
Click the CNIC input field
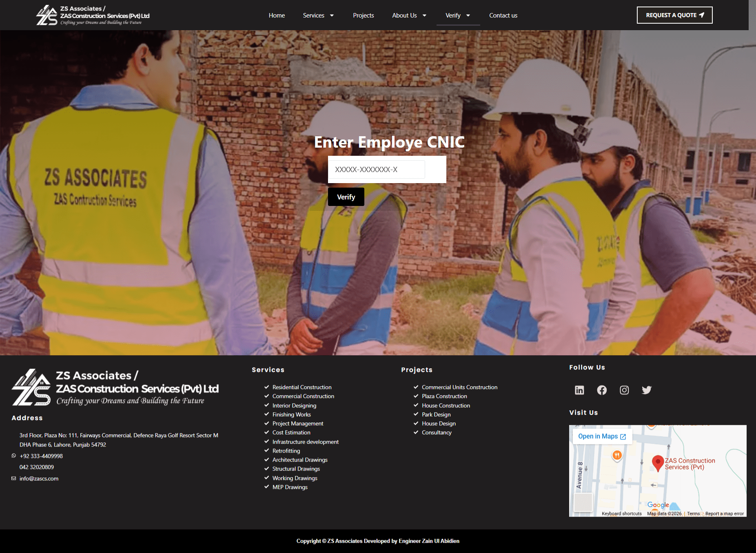377,169
